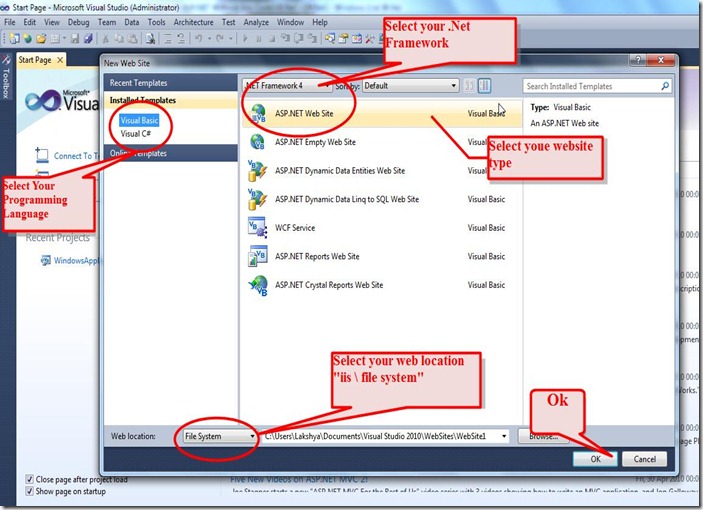Screen dimensions: 703x510
Task: Click the Comment out lines icon
Action: tap(168, 39)
